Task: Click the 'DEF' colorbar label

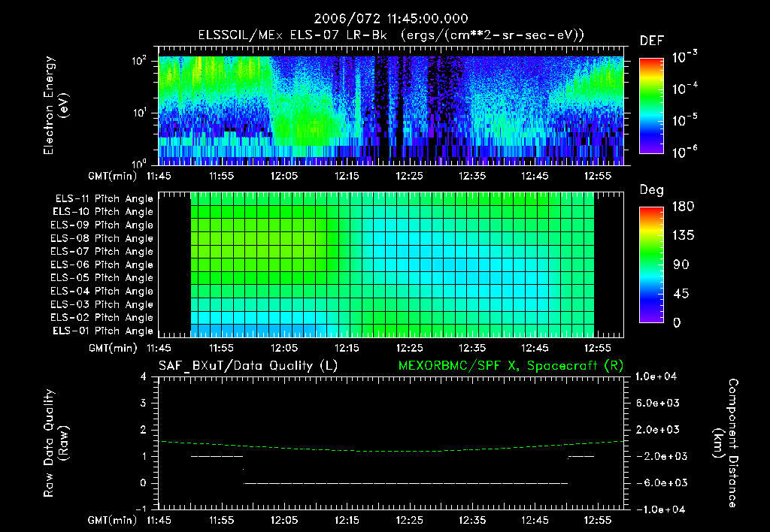Action: [652, 41]
